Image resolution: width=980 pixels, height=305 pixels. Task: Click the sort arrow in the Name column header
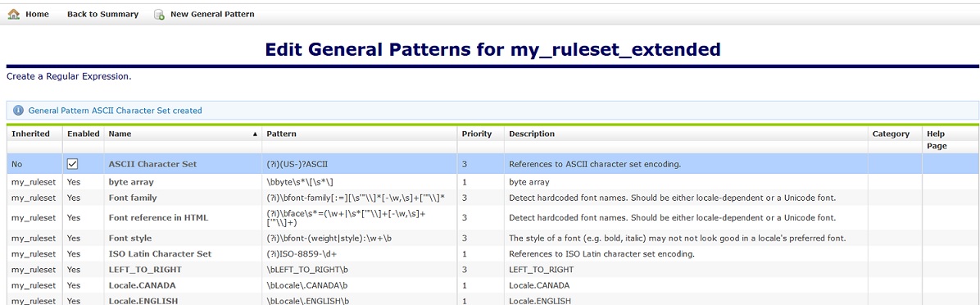pyautogui.click(x=255, y=134)
